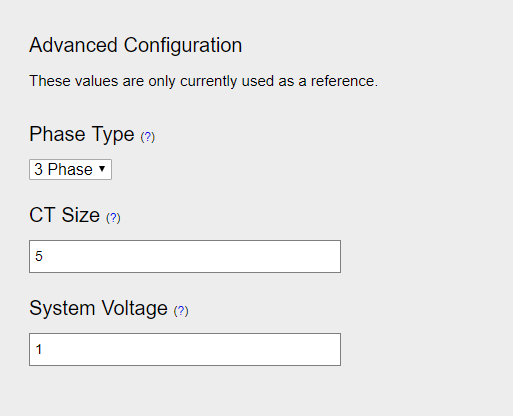Screen dimensions: 514x418
Task: Open the Phase Type help (?) link
Action: [x=148, y=137]
